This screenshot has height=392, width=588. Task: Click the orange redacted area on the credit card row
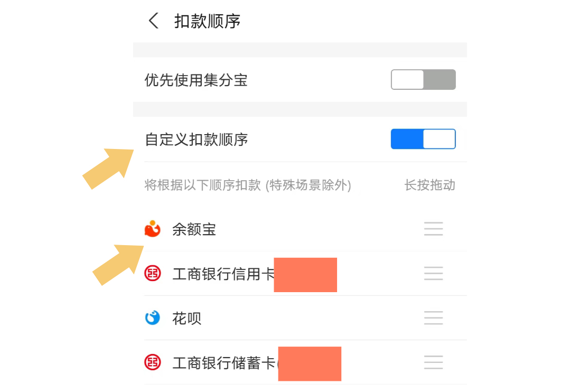(305, 274)
